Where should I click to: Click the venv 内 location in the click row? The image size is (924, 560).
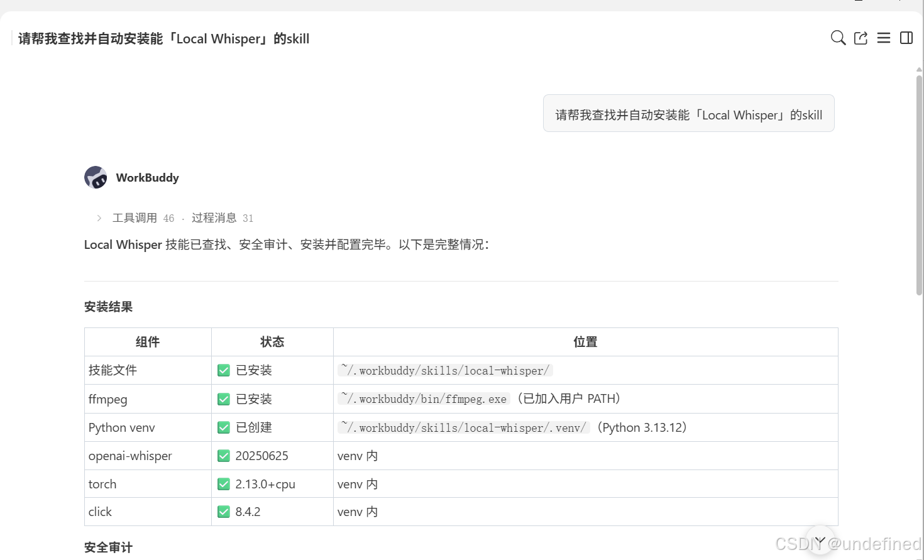[x=358, y=512]
